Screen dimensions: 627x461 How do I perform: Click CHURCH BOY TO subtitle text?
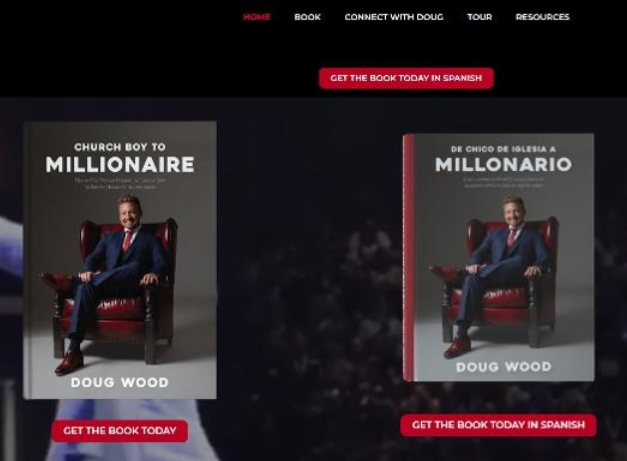click(120, 147)
